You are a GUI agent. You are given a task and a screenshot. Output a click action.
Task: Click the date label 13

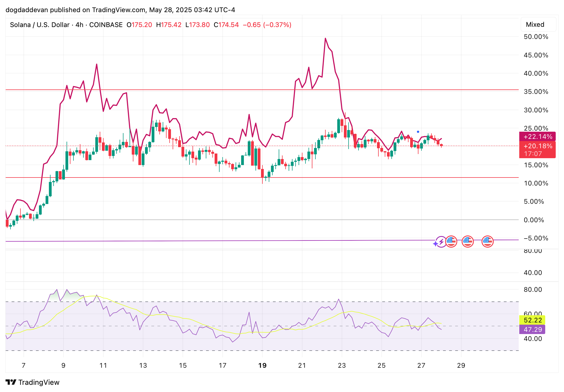143,365
